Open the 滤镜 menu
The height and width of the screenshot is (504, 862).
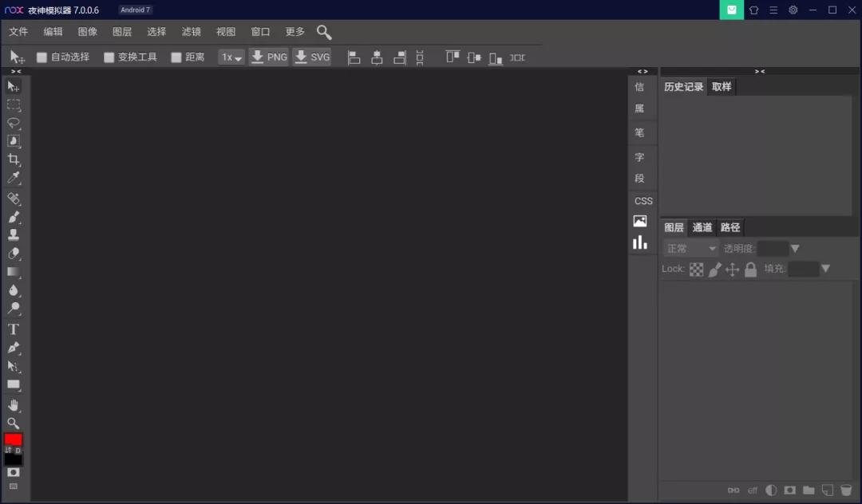click(191, 32)
